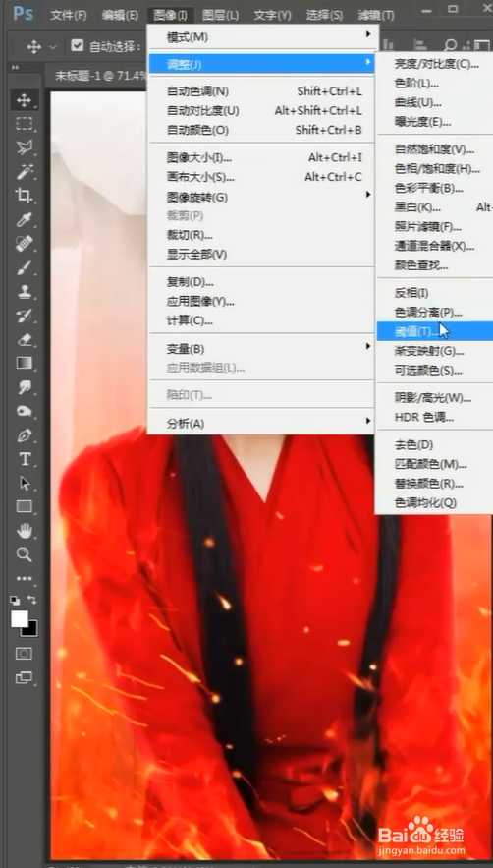Image resolution: width=493 pixels, height=868 pixels.
Task: Open the File (F) menu
Action: (69, 15)
